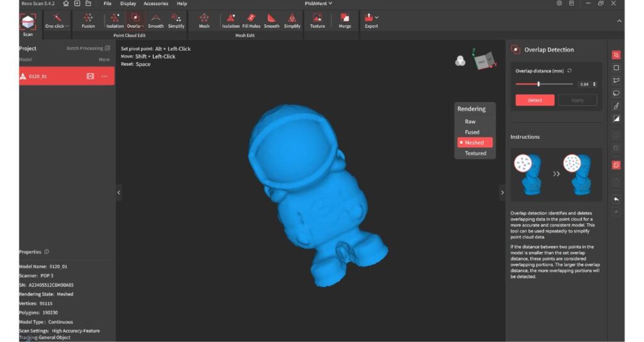Select mesh Isolation tool
644x342 pixels.
click(231, 21)
